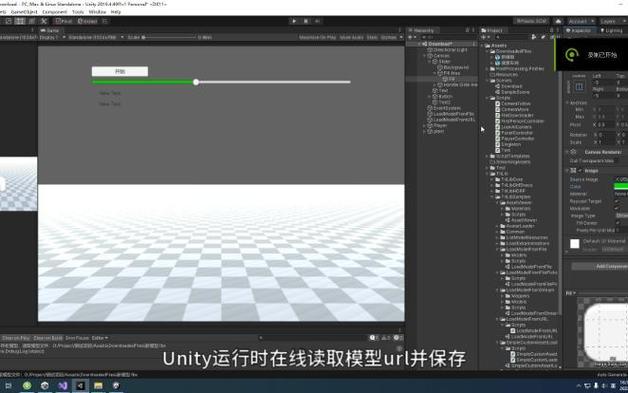Open the Component menu
This screenshot has height=393, width=628.
(x=54, y=12)
